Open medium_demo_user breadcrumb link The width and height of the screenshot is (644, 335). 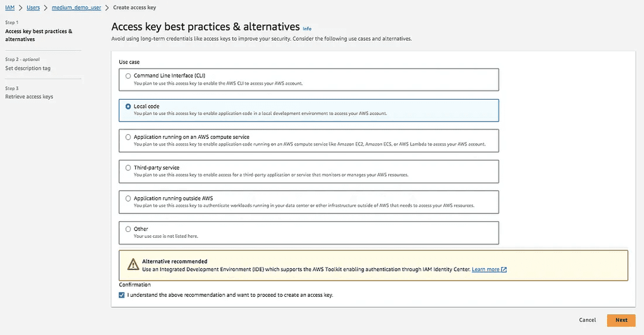coord(76,7)
